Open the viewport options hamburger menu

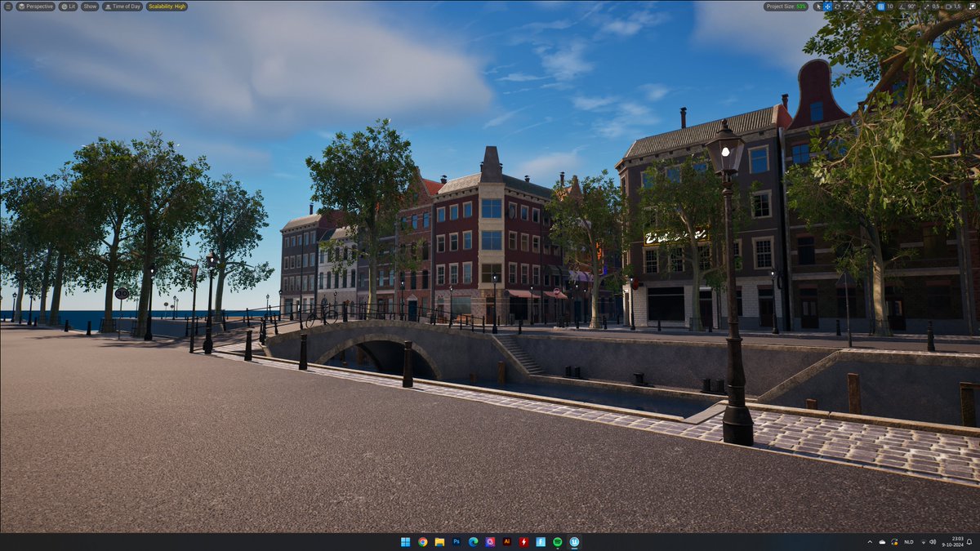[x=7, y=6]
